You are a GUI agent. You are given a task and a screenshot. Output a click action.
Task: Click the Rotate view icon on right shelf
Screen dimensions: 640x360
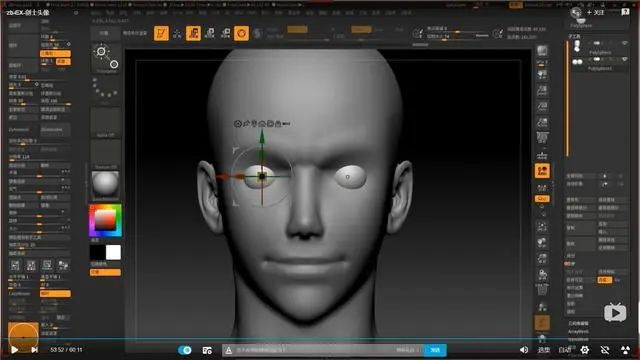pos(542,274)
